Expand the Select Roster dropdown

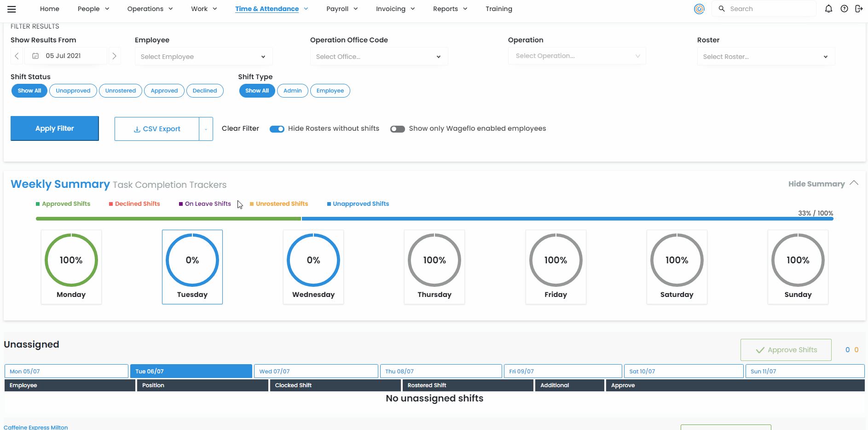click(765, 57)
